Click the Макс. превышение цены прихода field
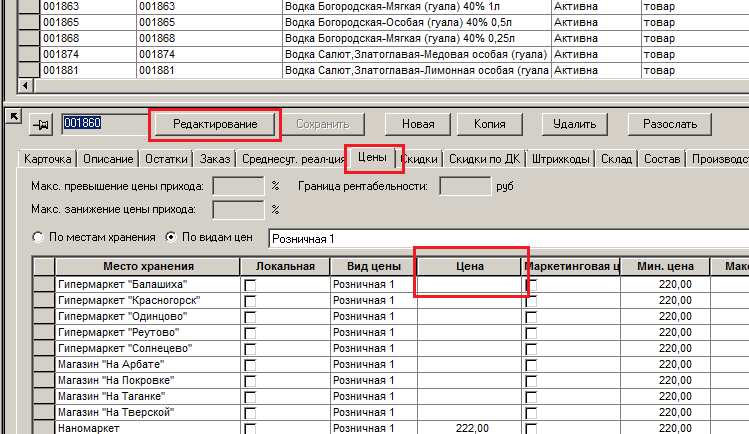 (238, 186)
